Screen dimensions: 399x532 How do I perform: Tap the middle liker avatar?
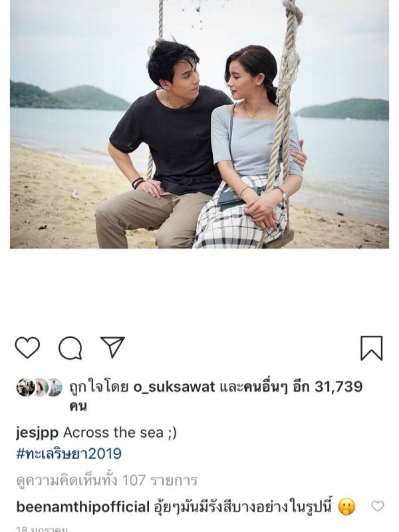pos(41,387)
